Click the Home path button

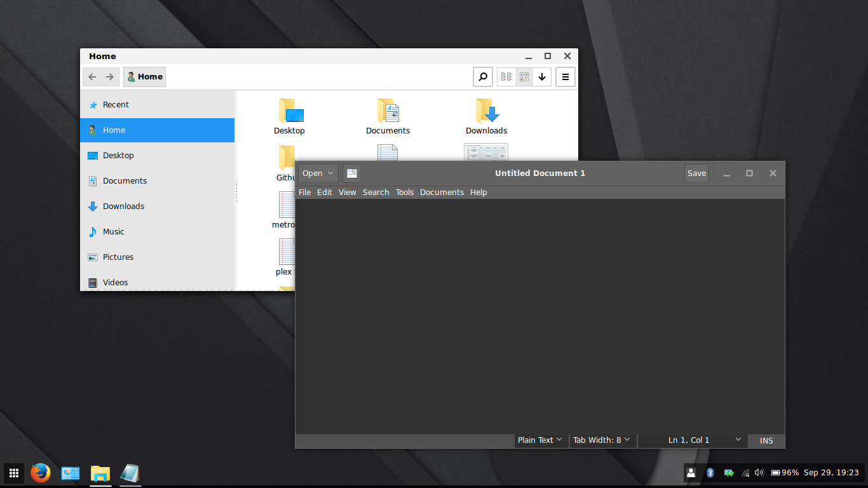(145, 77)
